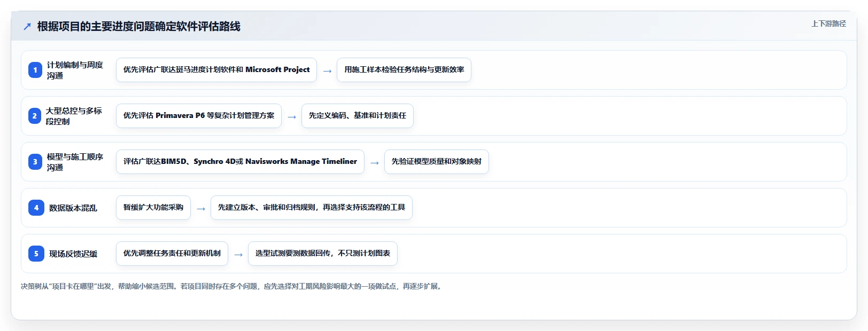Image resolution: width=868 pixels, height=331 pixels.
Task: Select 先定义编码、基准和计划责任 box
Action: 358,116
